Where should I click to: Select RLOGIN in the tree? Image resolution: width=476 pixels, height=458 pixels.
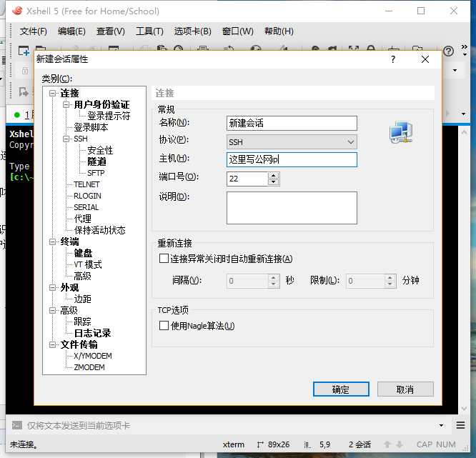click(87, 196)
